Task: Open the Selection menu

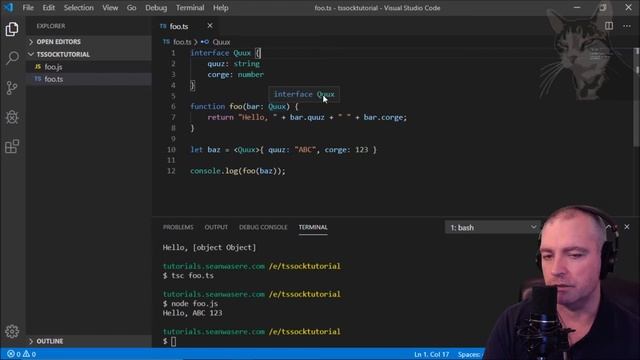Action: [79, 8]
